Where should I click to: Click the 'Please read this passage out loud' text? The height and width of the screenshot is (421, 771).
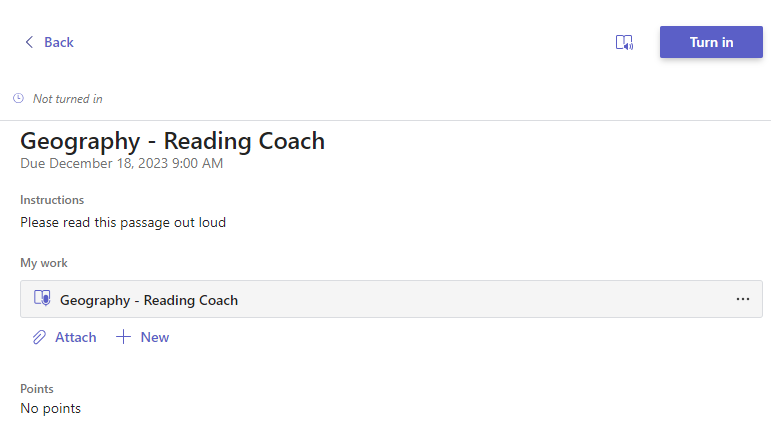pos(123,222)
